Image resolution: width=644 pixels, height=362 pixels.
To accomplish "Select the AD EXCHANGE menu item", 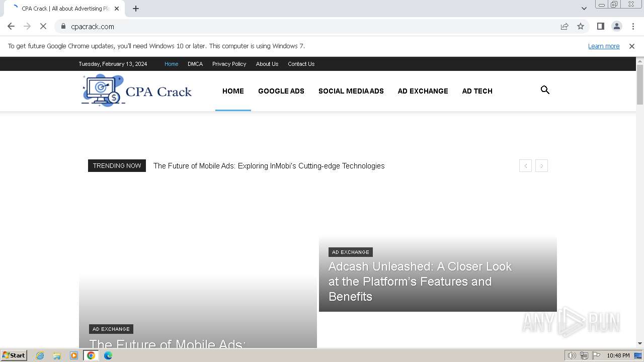I will 423,91.
